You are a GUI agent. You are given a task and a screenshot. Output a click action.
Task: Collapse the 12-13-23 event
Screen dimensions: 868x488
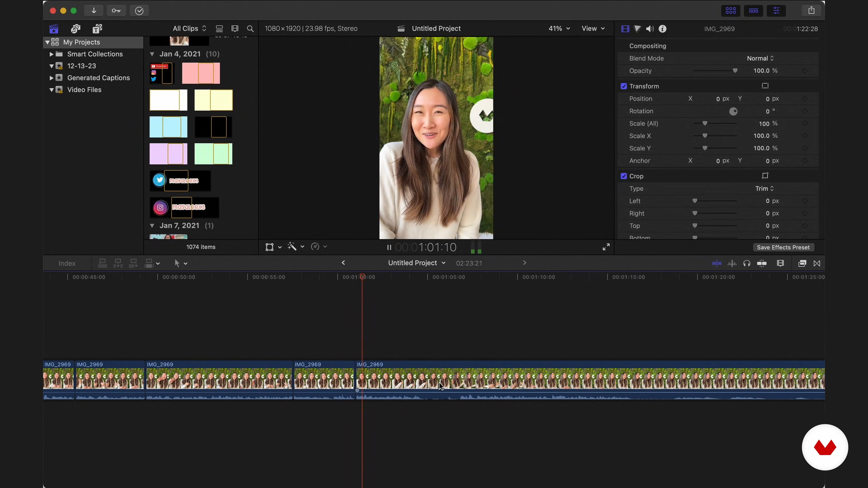[x=51, y=66]
